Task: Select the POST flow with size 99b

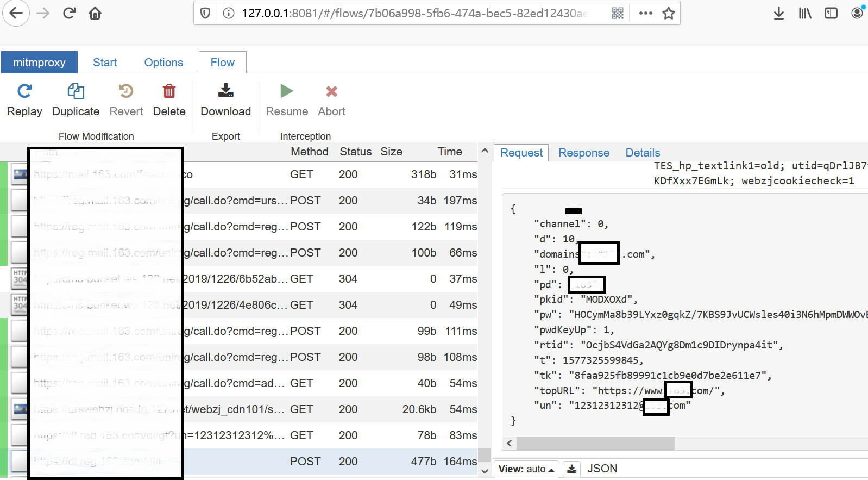Action: tap(239, 331)
